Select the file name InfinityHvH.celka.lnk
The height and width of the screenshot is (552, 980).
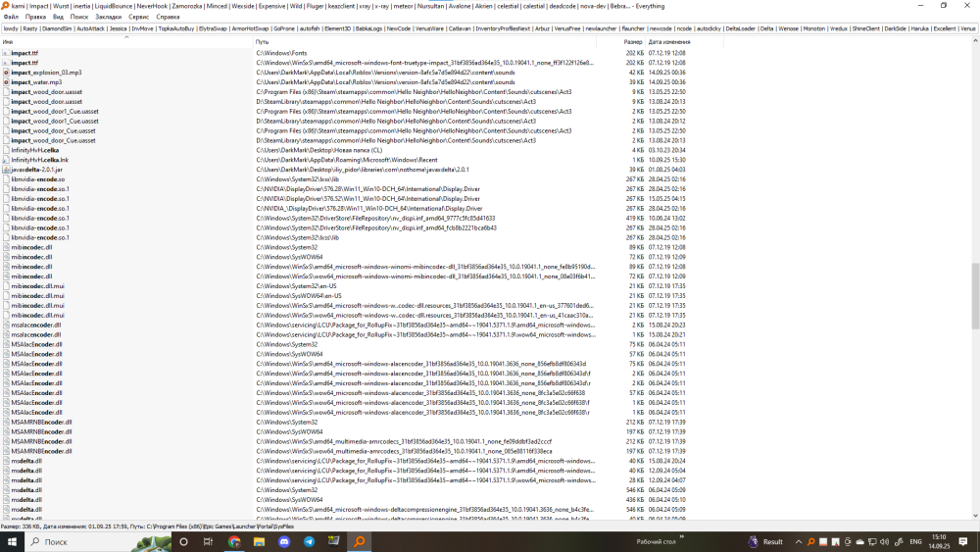click(x=40, y=160)
